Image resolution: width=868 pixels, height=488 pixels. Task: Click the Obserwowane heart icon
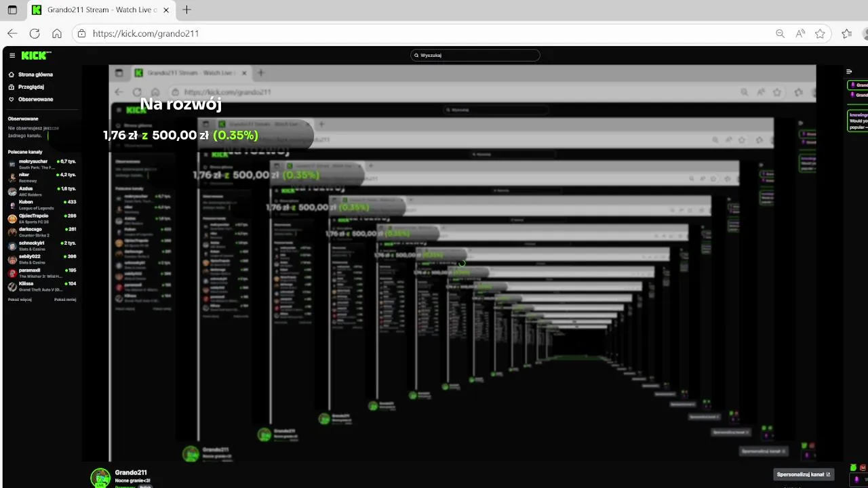point(12,99)
